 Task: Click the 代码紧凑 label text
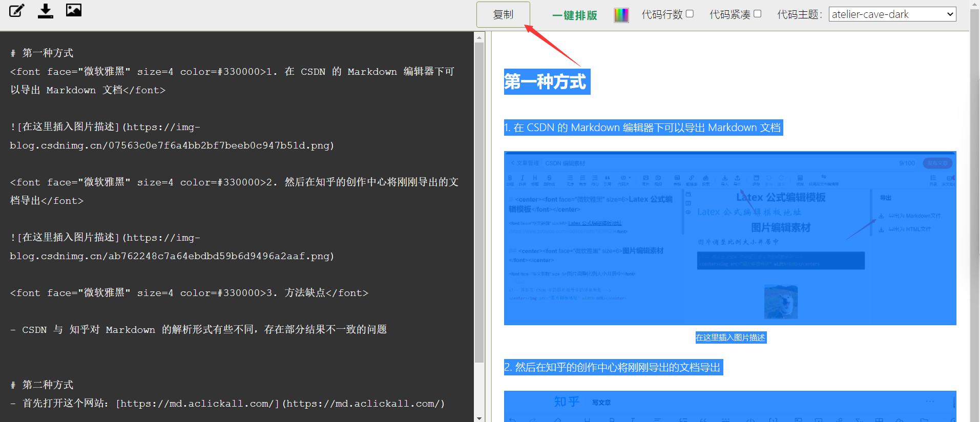[730, 14]
